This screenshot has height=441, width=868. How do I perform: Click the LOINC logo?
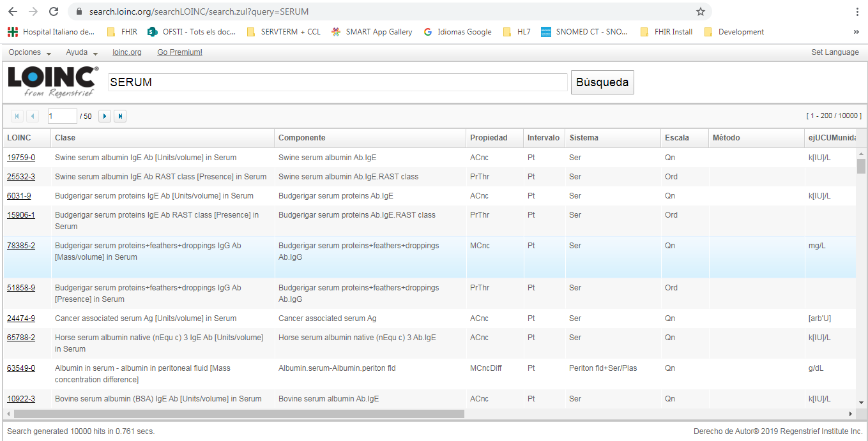click(52, 82)
